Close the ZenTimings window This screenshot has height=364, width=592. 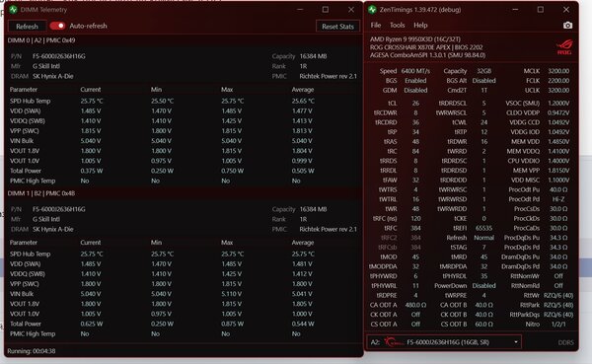[566, 10]
